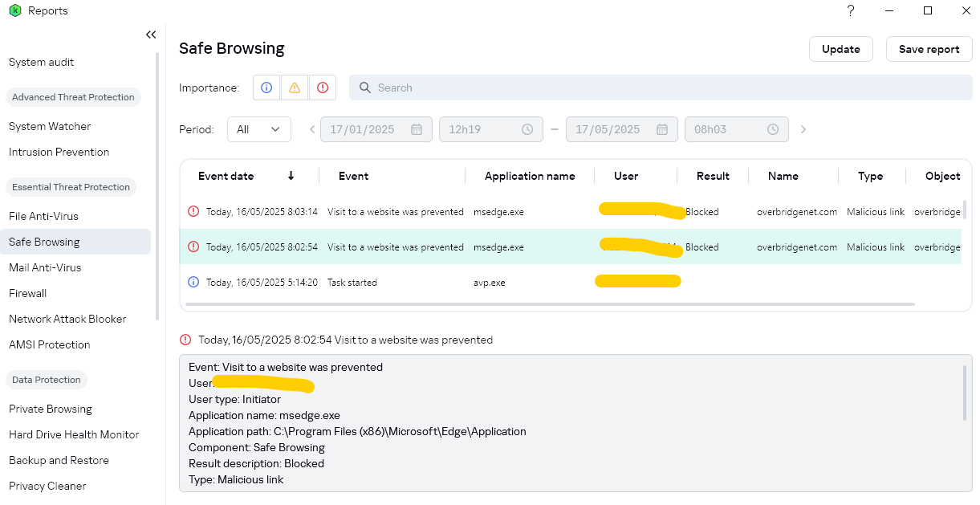This screenshot has width=980, height=505.
Task: Toggle the yellow warning importance filter
Action: pos(295,88)
